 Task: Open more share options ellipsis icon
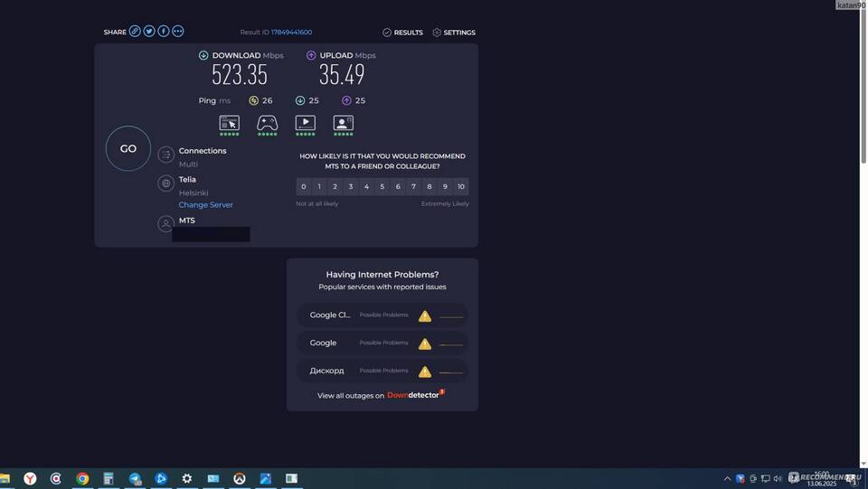tap(178, 31)
